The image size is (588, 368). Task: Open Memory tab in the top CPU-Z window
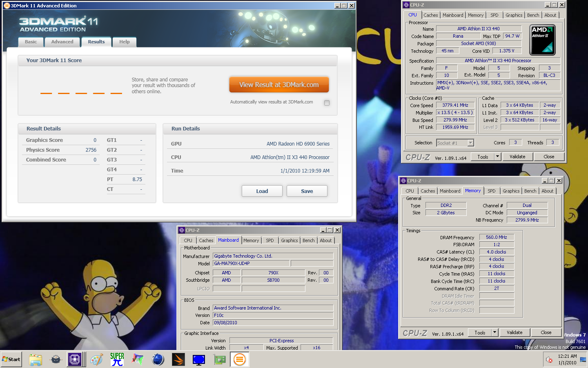(476, 15)
